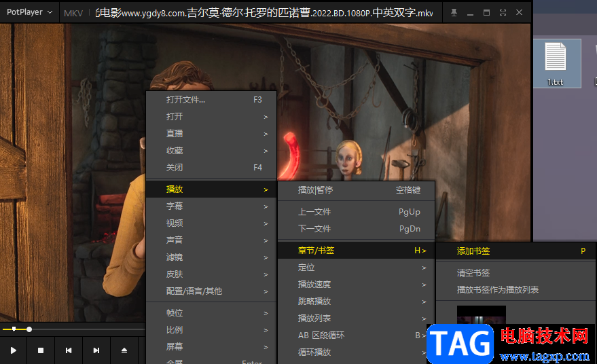
Task: Click the Play button in player controls
Action: (x=14, y=350)
